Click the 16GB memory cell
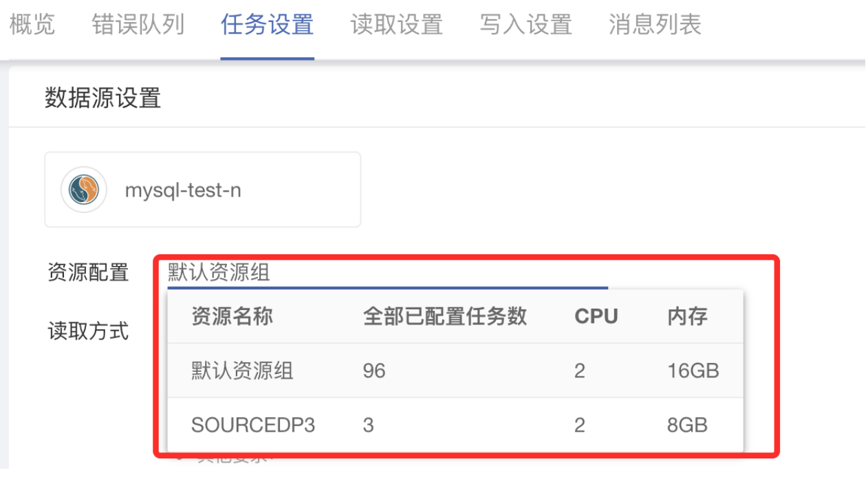Image resolution: width=868 pixels, height=477 pixels. tap(693, 371)
